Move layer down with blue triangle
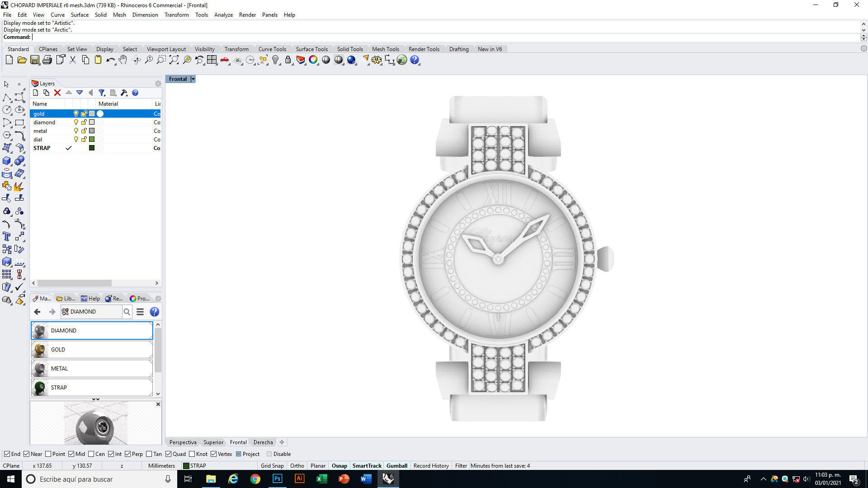The width and height of the screenshot is (868, 488). point(80,93)
